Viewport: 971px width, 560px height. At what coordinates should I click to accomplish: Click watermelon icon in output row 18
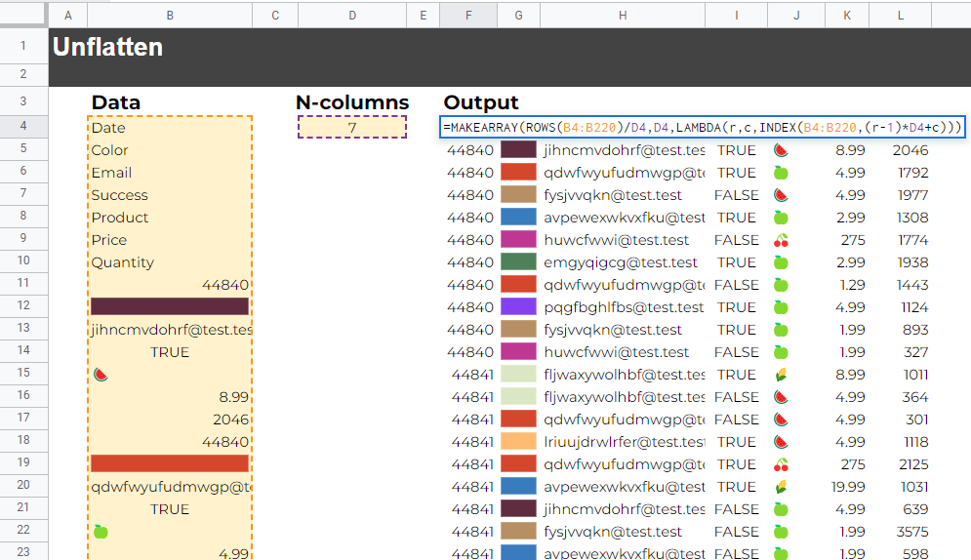(x=781, y=442)
